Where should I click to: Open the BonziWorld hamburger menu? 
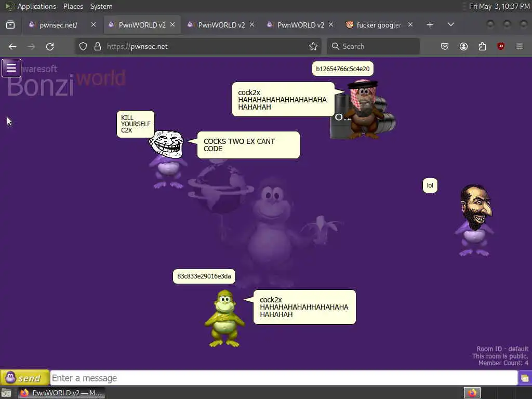(x=11, y=68)
